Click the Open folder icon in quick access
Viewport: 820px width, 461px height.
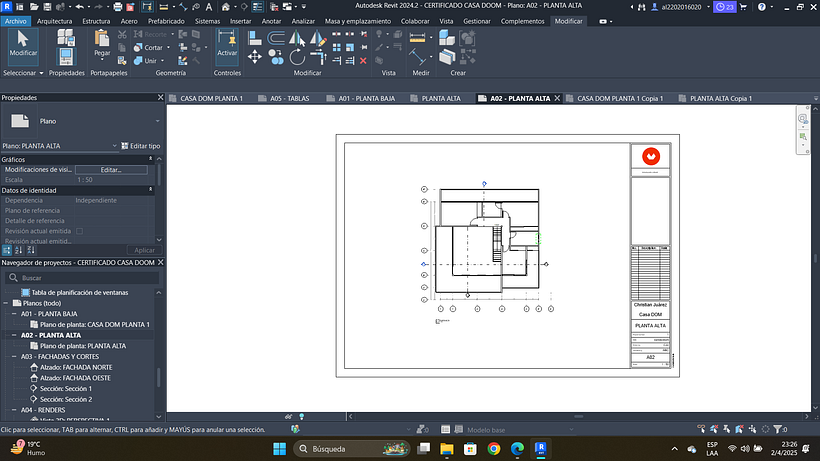[34, 7]
